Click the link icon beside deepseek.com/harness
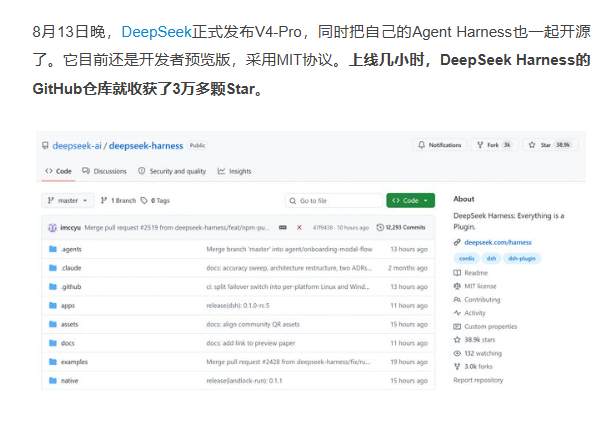Viewport: 609px width, 430px height. (457, 242)
